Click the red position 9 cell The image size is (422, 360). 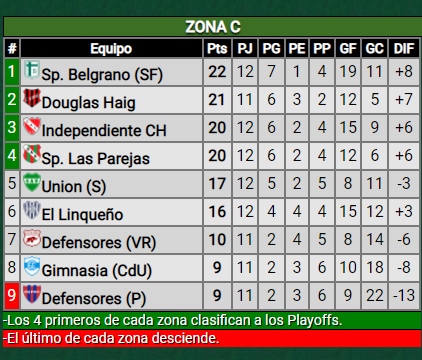click(12, 296)
